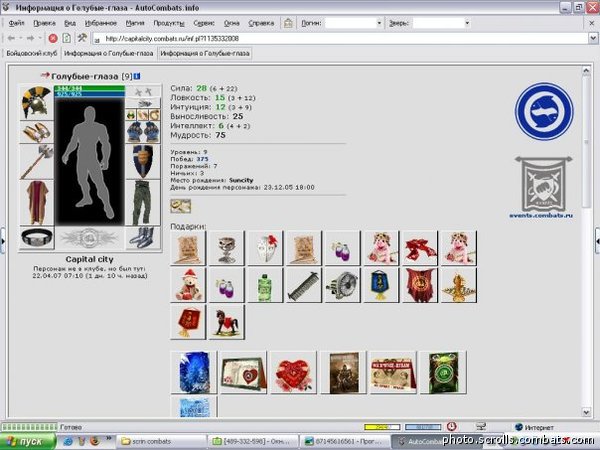
Task: Select the Santa teddy bear gift
Action: pyautogui.click(x=188, y=285)
